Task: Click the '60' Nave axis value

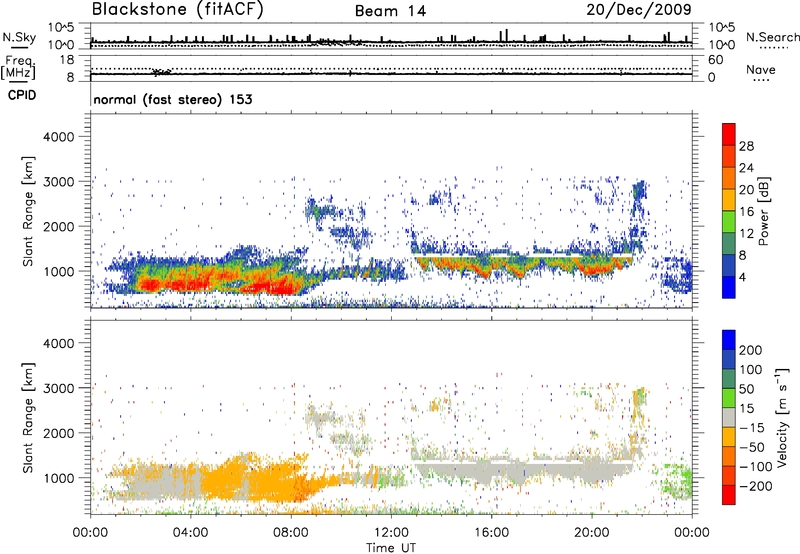Action: point(715,60)
